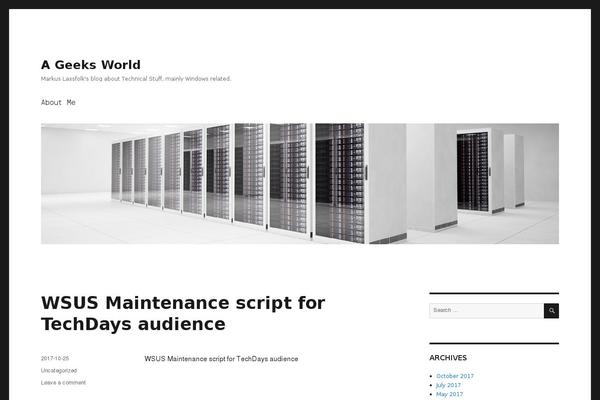Open the October 2017 archive
The image size is (600, 400).
click(455, 376)
